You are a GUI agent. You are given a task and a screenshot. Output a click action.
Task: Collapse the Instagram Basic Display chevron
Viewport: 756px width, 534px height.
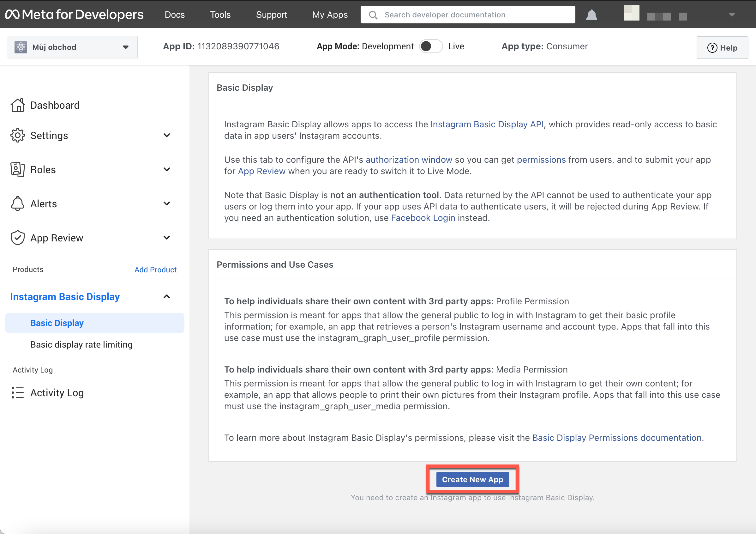167,296
